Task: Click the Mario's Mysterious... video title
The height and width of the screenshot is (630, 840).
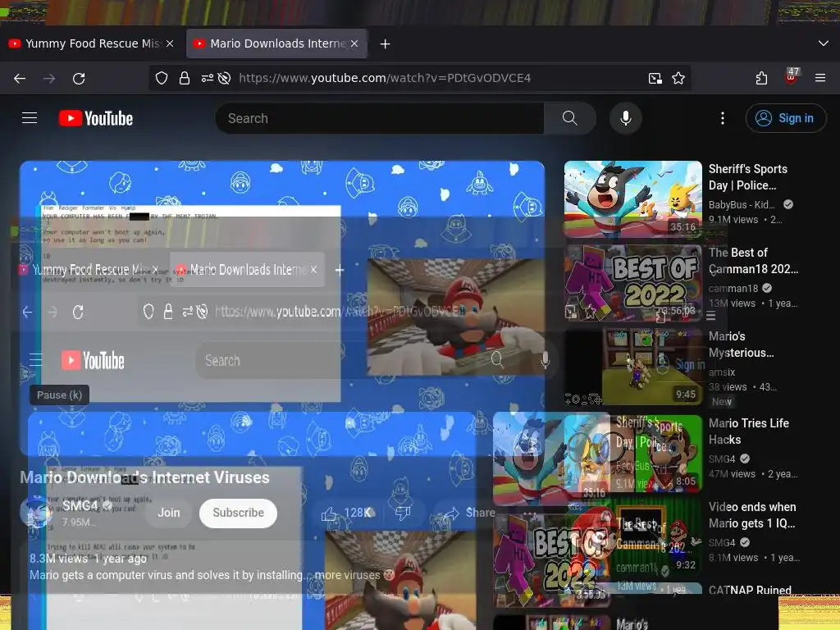Action: pyautogui.click(x=741, y=344)
